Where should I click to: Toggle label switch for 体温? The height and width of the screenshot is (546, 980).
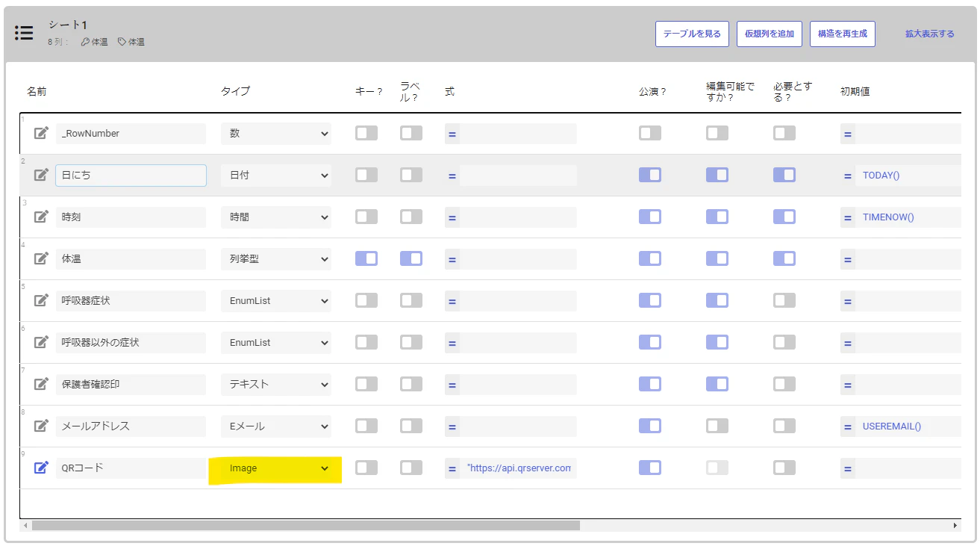click(411, 258)
